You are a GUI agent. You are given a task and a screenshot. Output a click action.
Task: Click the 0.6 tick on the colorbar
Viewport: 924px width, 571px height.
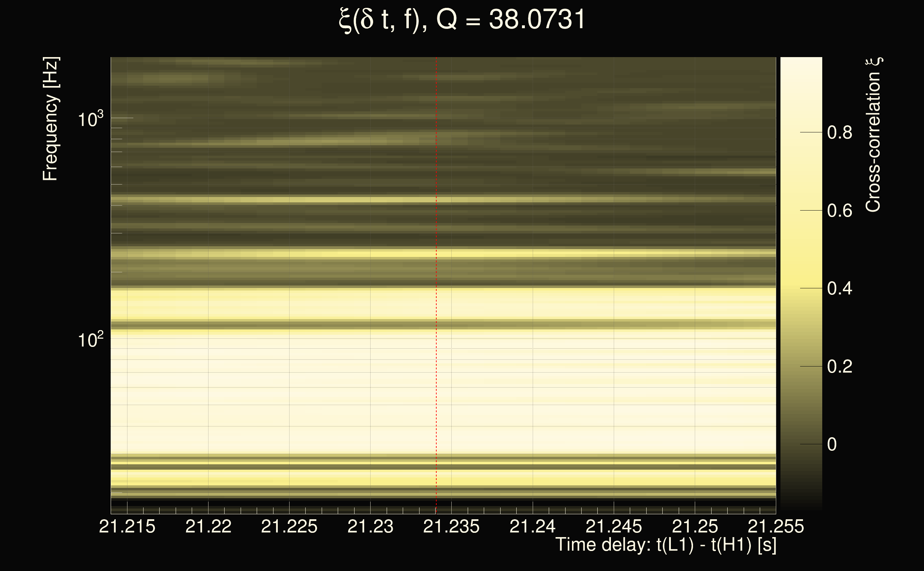[x=839, y=211]
